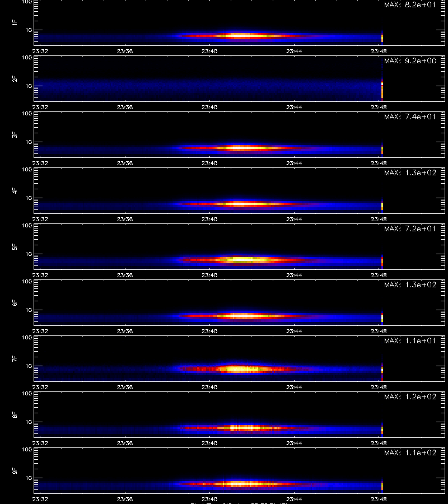Click the 5F panel axis label
The width and height of the screenshot is (448, 504).
(15, 247)
